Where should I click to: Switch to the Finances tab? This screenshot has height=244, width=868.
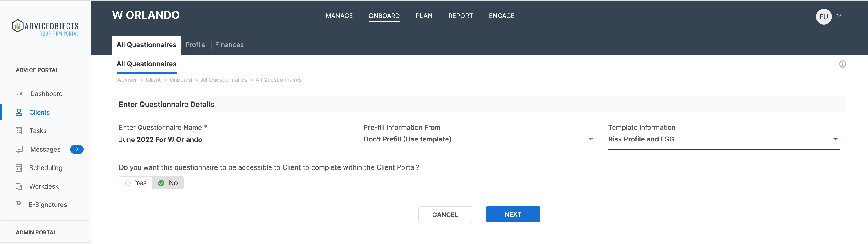[229, 45]
